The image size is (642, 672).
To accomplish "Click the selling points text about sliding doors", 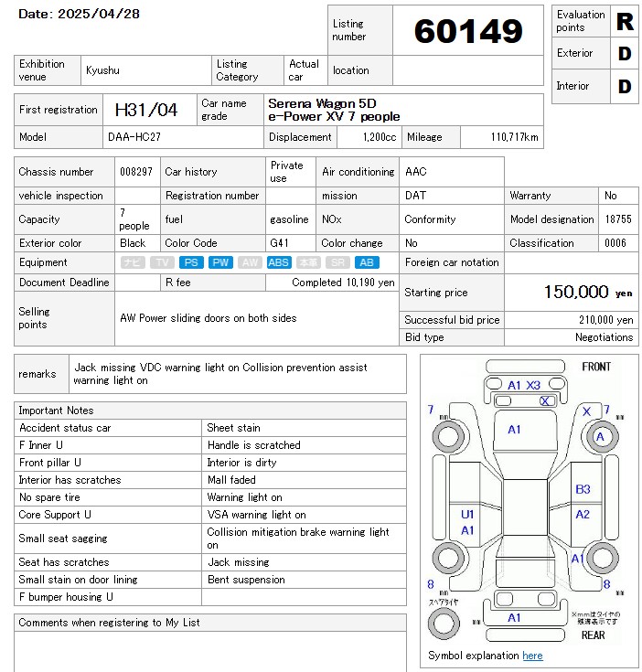I will pyautogui.click(x=209, y=318).
